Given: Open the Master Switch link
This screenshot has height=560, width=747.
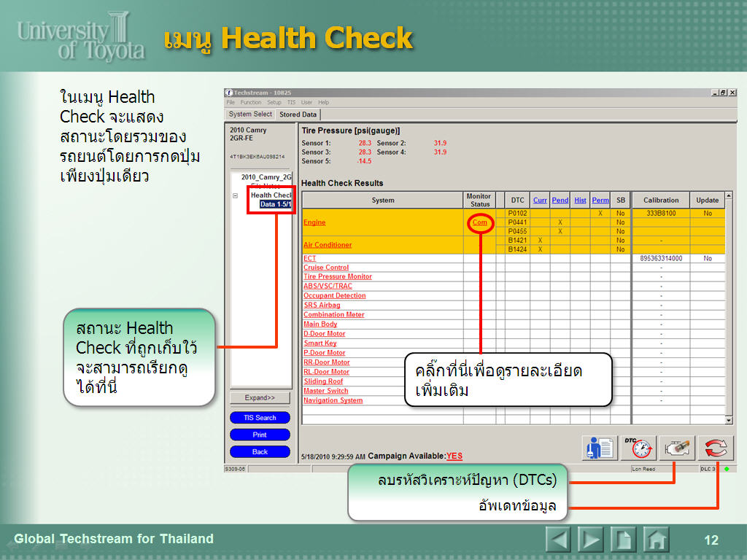Looking at the screenshot, I should point(326,391).
